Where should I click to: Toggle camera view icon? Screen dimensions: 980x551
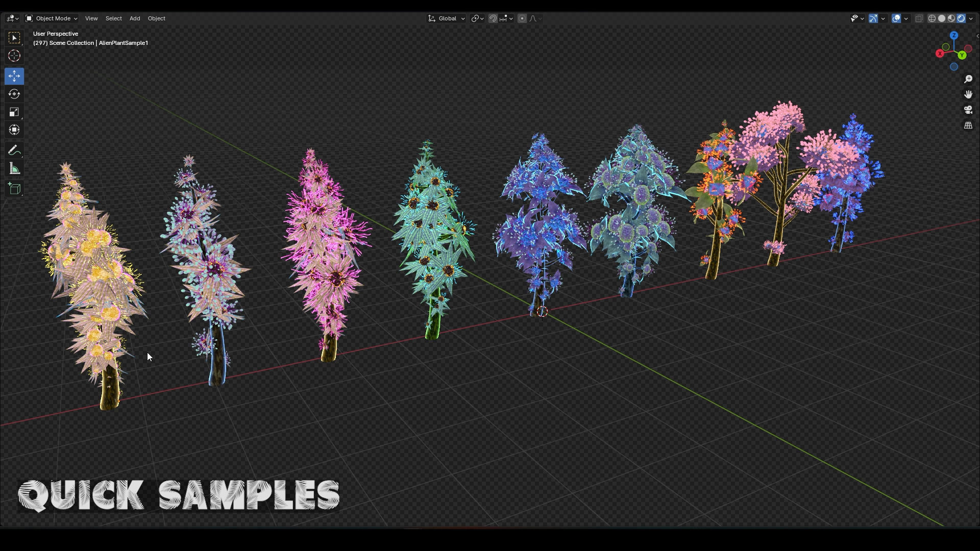(x=968, y=110)
